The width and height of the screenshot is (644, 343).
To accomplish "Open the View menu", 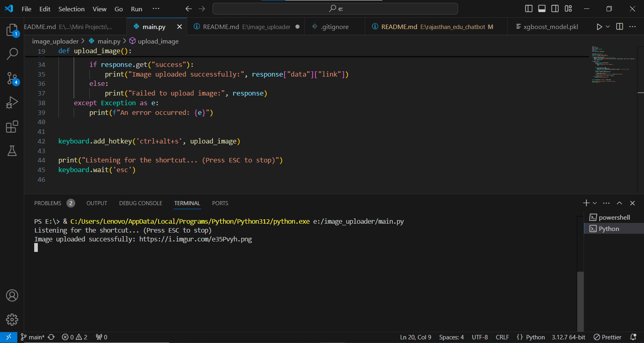I will click(x=99, y=9).
